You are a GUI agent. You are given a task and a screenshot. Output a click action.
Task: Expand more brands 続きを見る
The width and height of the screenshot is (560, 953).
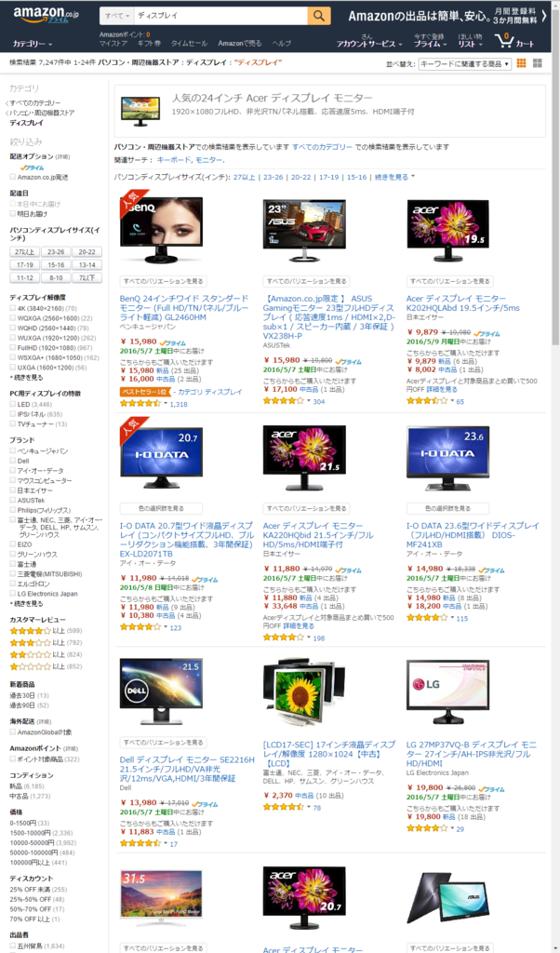[x=27, y=603]
